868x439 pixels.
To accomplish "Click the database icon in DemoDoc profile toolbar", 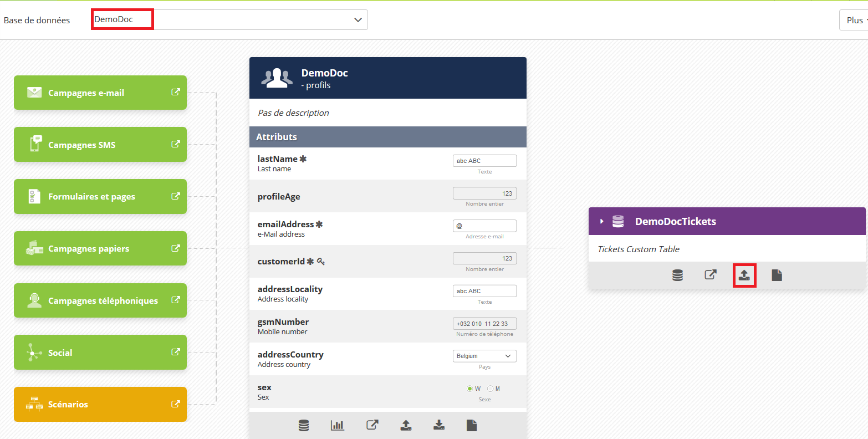I will coord(304,425).
